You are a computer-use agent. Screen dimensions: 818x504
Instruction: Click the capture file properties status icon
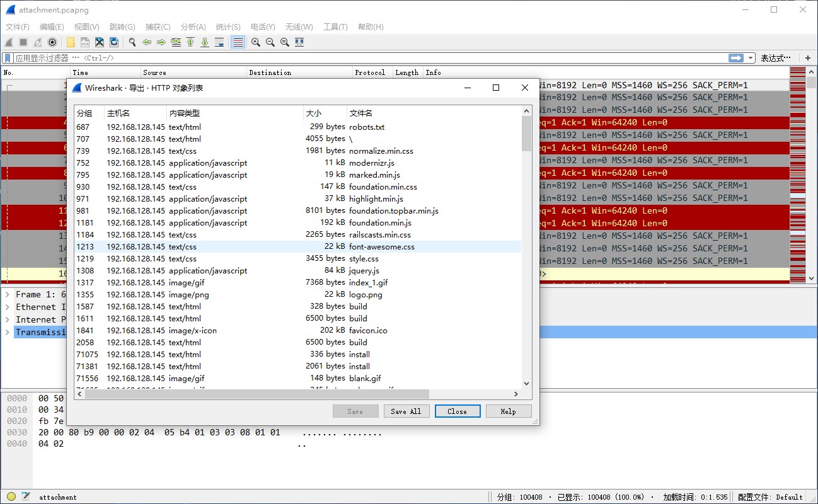(26, 496)
